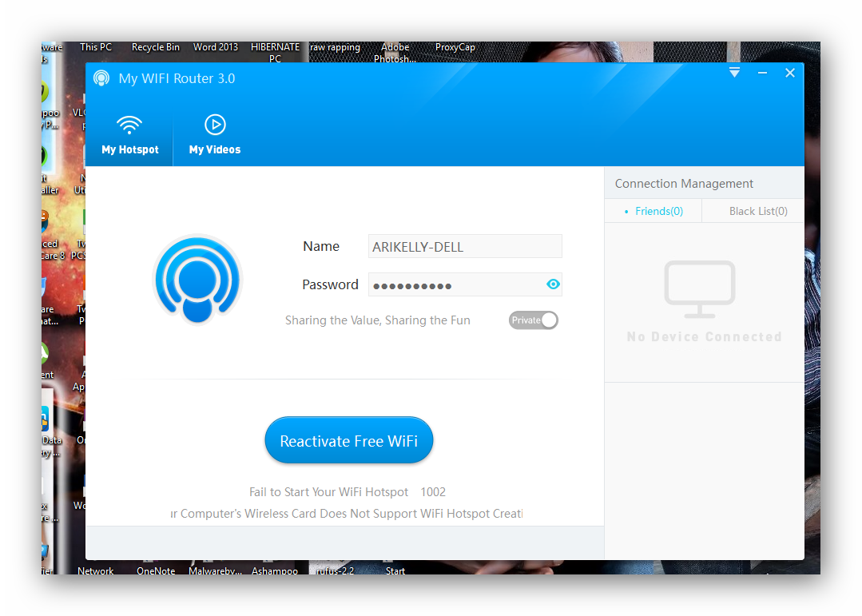The image size is (862, 616).
Task: Click the No Device Connected monitor icon
Action: tap(700, 289)
